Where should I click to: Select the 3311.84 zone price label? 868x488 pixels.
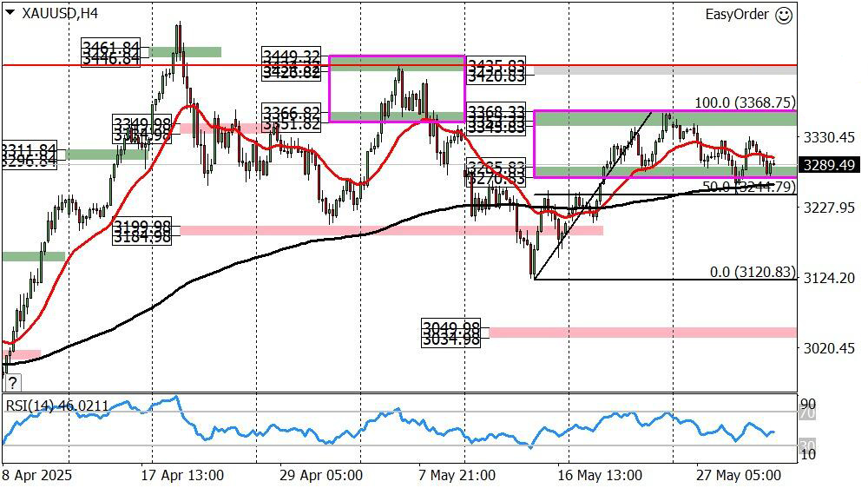pos(29,148)
